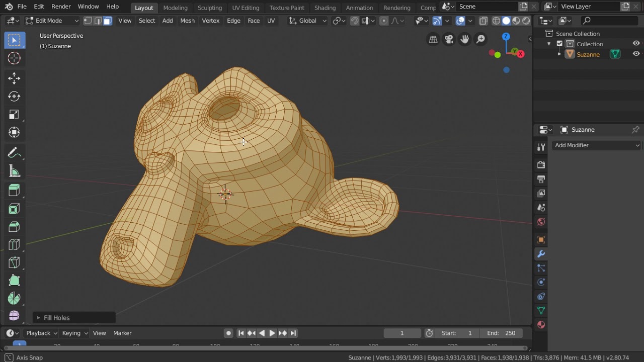The image size is (644, 362).
Task: Jump to the timeline start frame
Action: click(x=241, y=333)
